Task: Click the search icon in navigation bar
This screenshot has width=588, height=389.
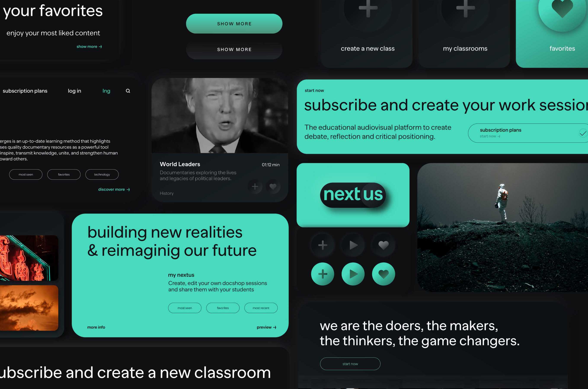Action: [x=128, y=91]
